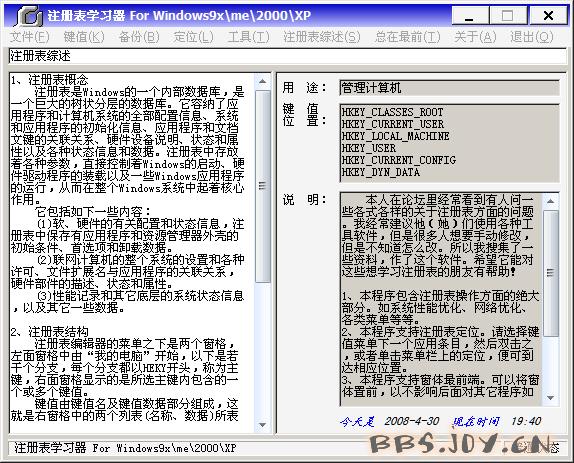Open the 键值(K) menu
The width and height of the screenshot is (574, 463).
[84, 37]
